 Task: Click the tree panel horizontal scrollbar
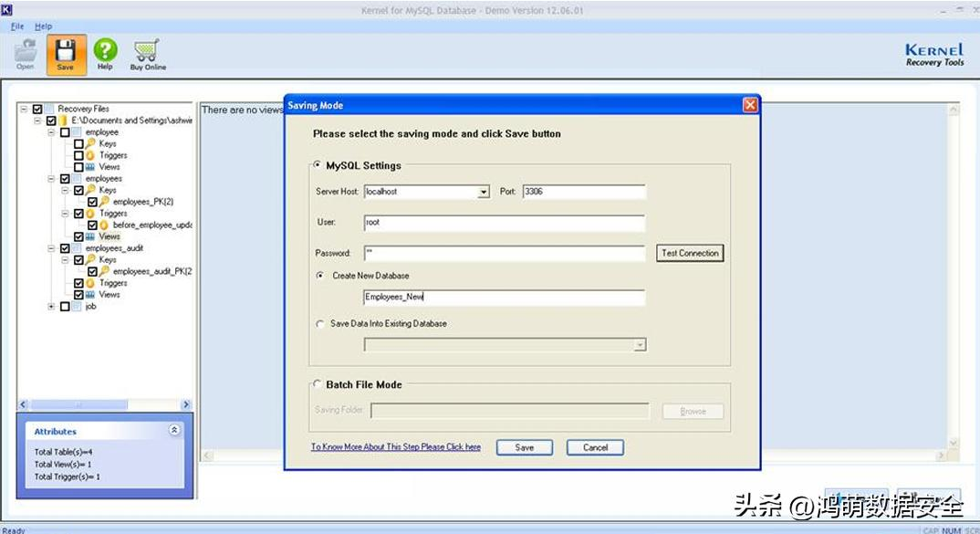pos(78,405)
